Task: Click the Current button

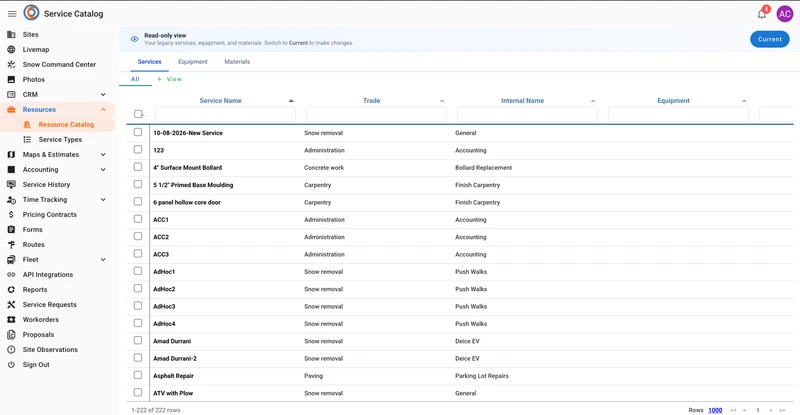Action: [x=770, y=39]
